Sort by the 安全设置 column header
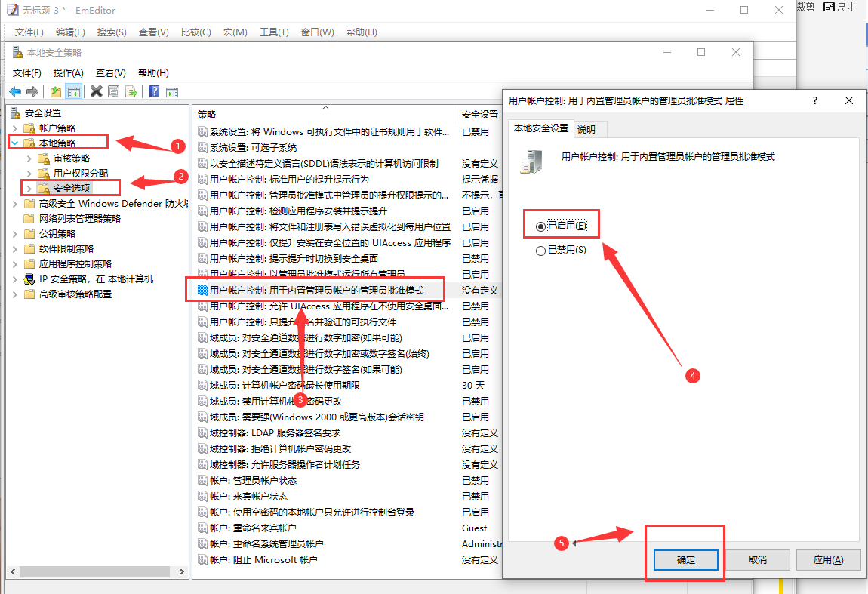The height and width of the screenshot is (594, 868). [x=479, y=114]
